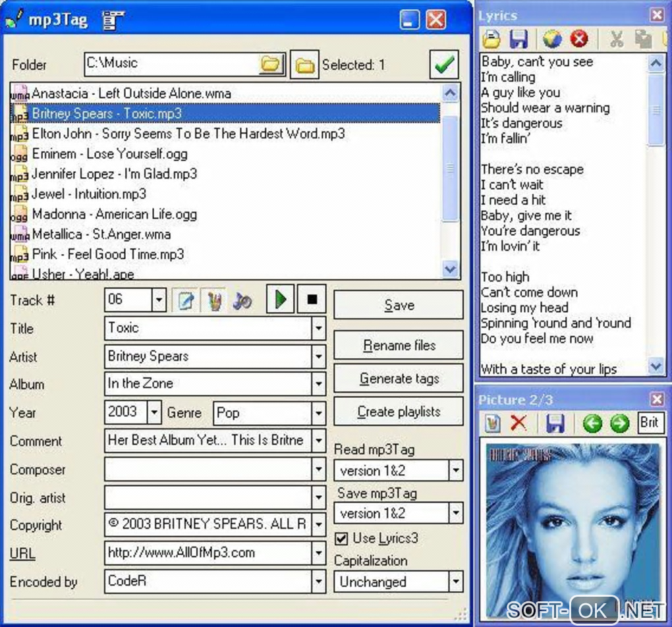Select Pink - Feel Good Time.mp3
This screenshot has width=672, height=627.
225,255
